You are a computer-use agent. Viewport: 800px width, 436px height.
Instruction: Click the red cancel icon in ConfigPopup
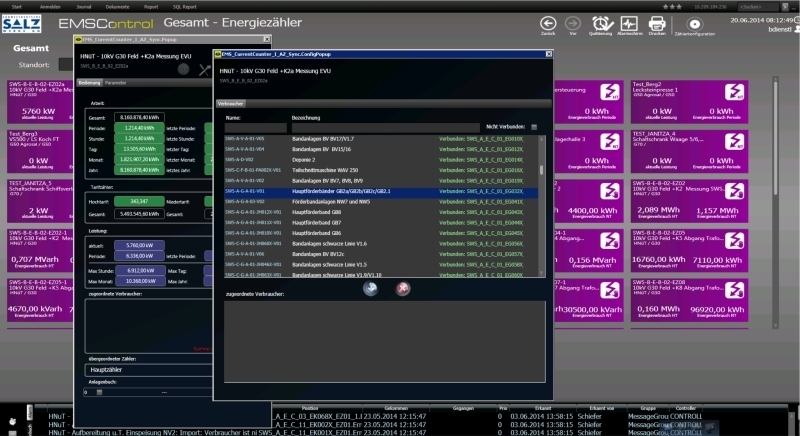tap(403, 289)
